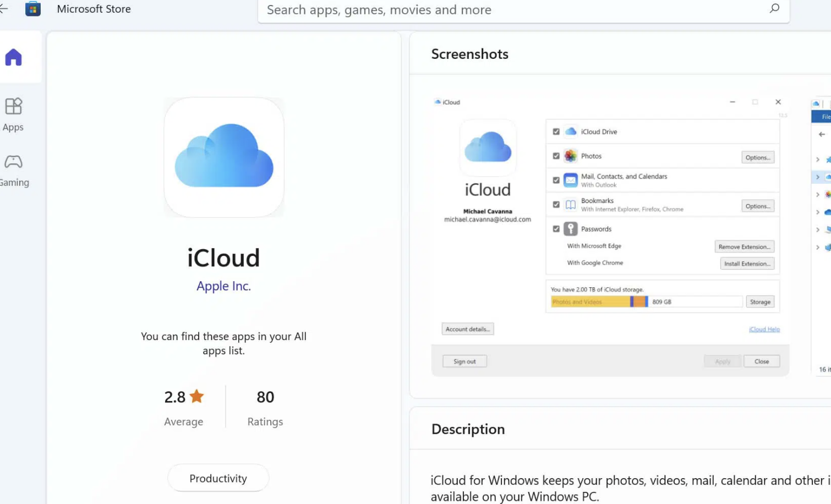831x504 pixels.
Task: Toggle the Passwords checkbox
Action: (556, 229)
